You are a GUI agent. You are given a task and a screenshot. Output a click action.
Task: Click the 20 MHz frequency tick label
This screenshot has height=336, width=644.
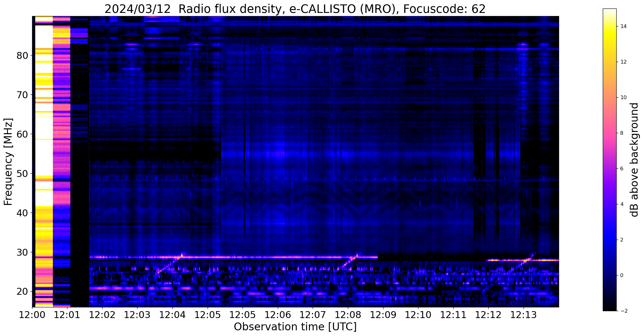22,292
